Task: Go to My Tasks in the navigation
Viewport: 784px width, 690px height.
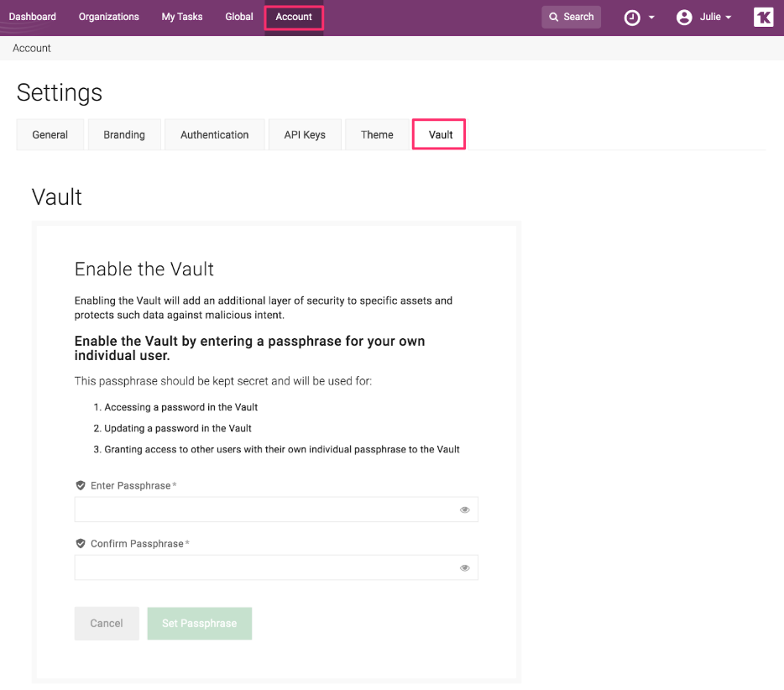Action: [x=182, y=17]
